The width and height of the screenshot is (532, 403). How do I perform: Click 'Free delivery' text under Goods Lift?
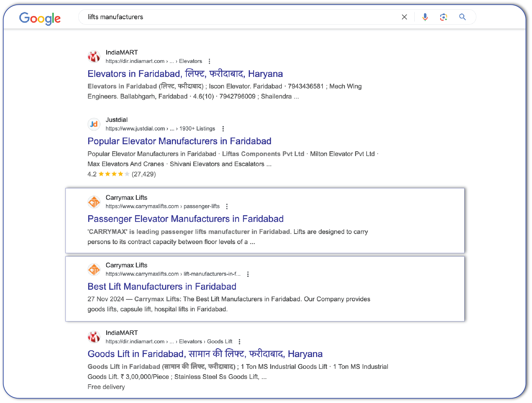(x=106, y=387)
